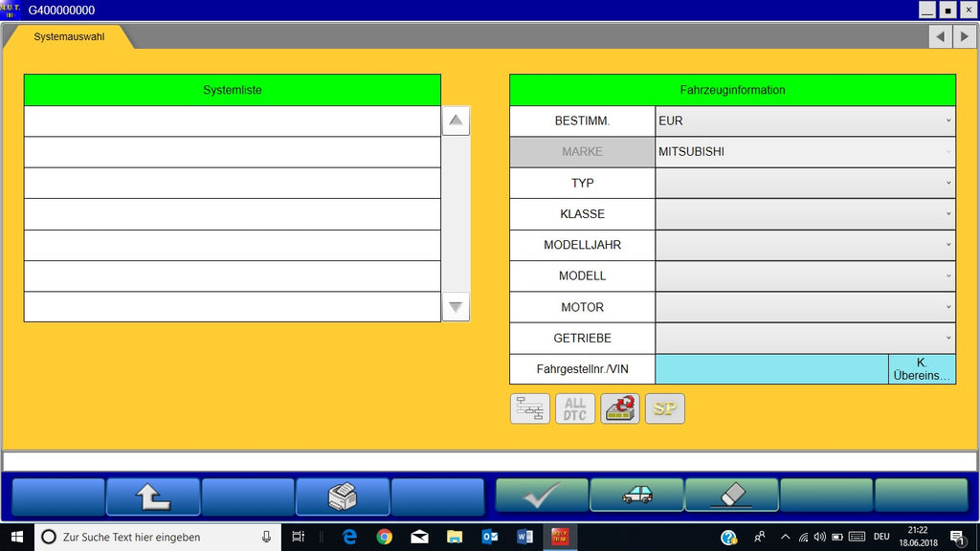Open Word from taskbar
Screen dimensions: 980x551
click(524, 537)
